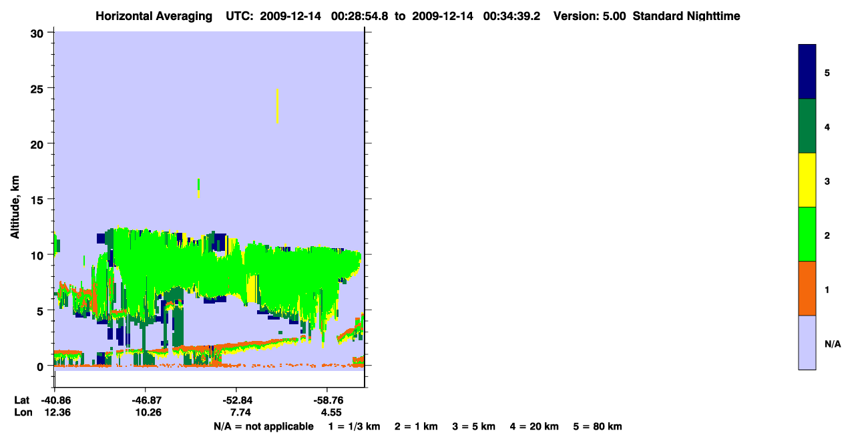Click the altitude tick label 25
This screenshot has width=868, height=445.
39,88
